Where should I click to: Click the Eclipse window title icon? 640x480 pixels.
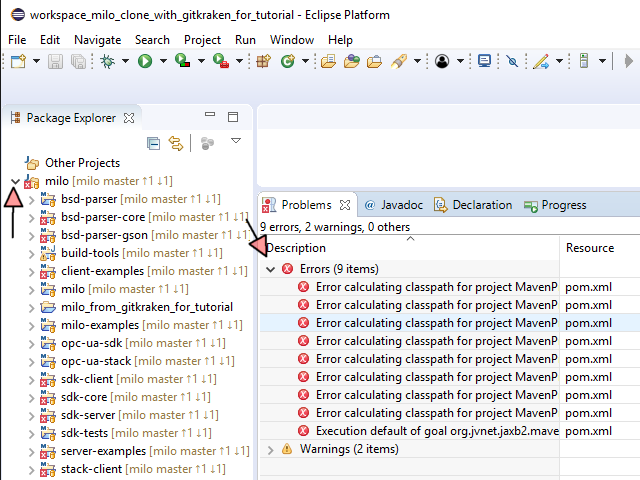[x=18, y=15]
